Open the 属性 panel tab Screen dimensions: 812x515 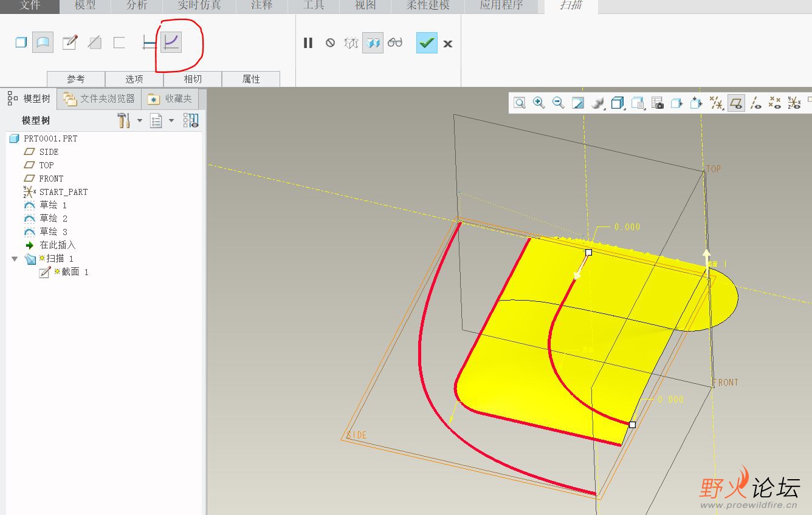pyautogui.click(x=251, y=79)
